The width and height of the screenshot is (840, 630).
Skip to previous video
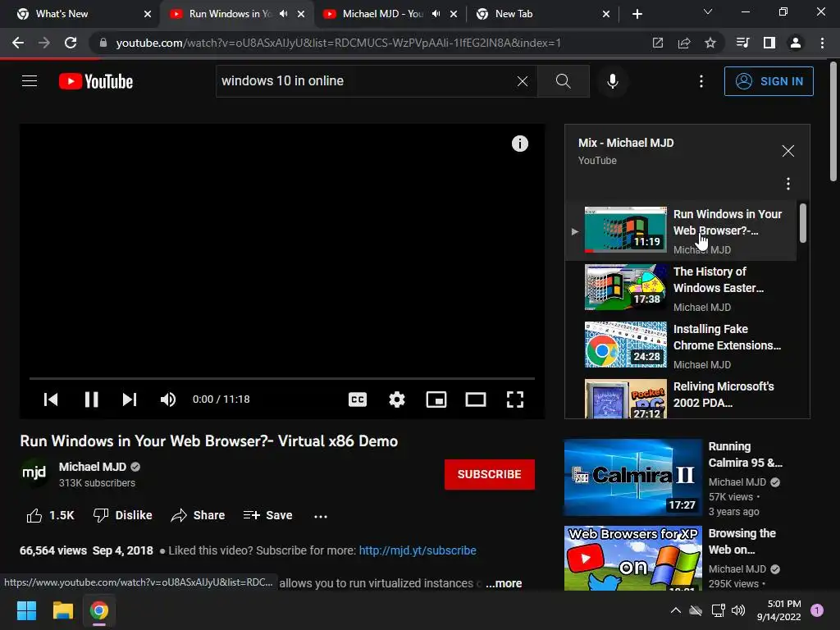pyautogui.click(x=51, y=399)
